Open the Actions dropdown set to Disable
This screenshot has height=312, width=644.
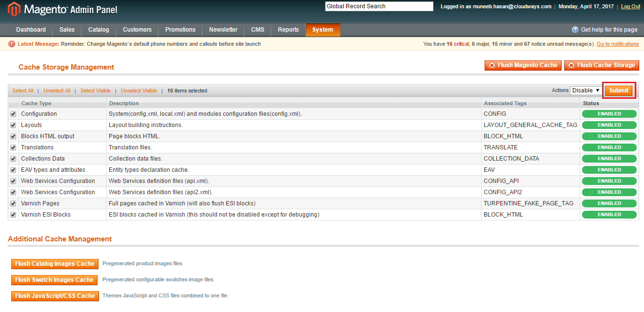coord(586,91)
